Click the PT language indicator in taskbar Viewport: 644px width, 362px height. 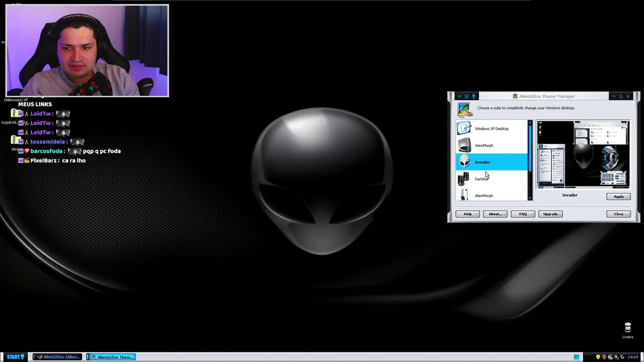[577, 357]
